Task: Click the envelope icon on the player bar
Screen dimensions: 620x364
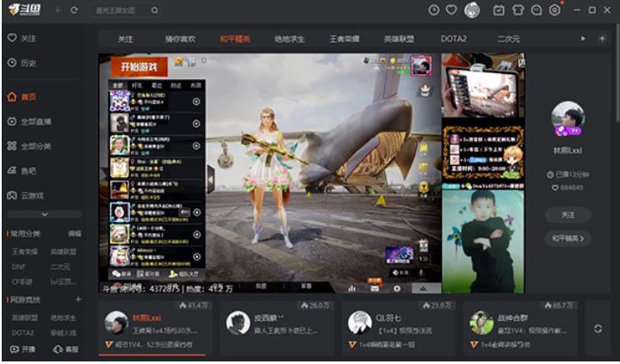Action: click(375, 288)
